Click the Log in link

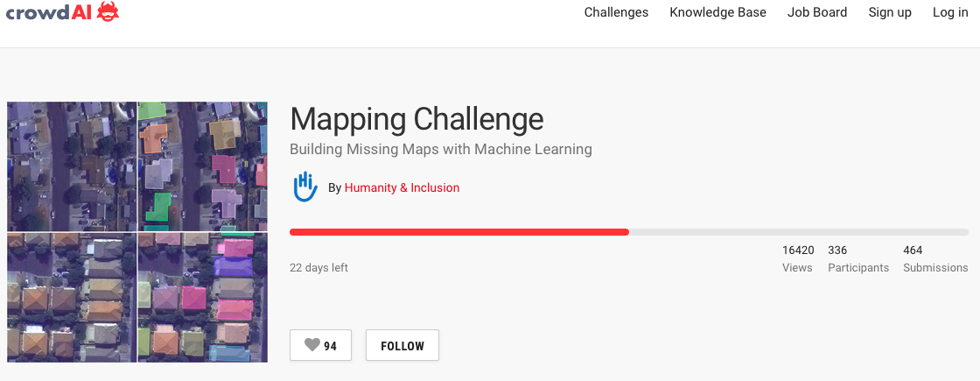[x=950, y=12]
